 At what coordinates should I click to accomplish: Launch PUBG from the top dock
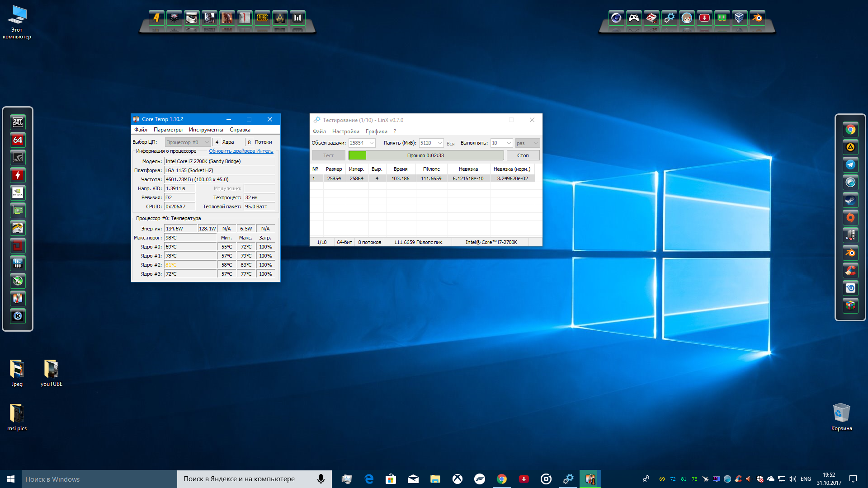[x=262, y=18]
